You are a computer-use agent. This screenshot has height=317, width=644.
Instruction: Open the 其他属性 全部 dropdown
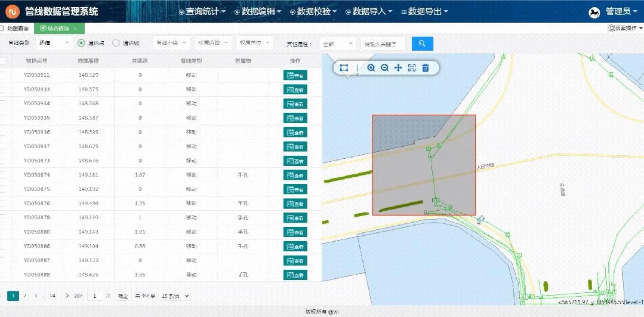[338, 44]
